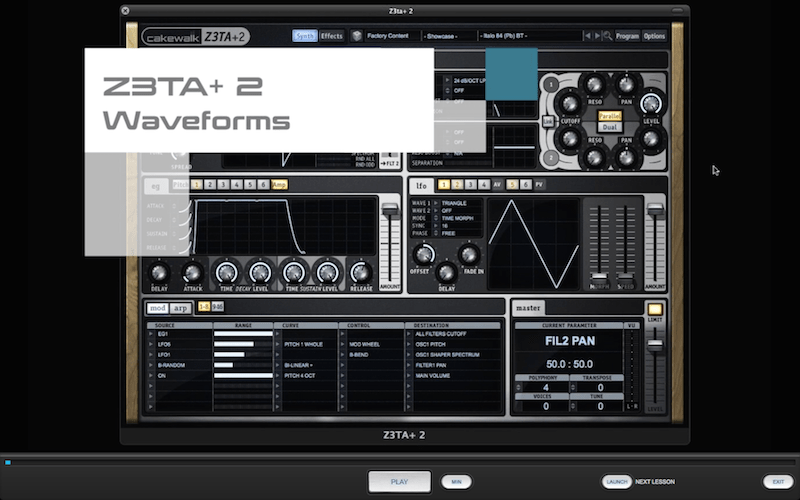Step the TRANSPOSE value arrows
This screenshot has width=800, height=500.
click(x=573, y=387)
